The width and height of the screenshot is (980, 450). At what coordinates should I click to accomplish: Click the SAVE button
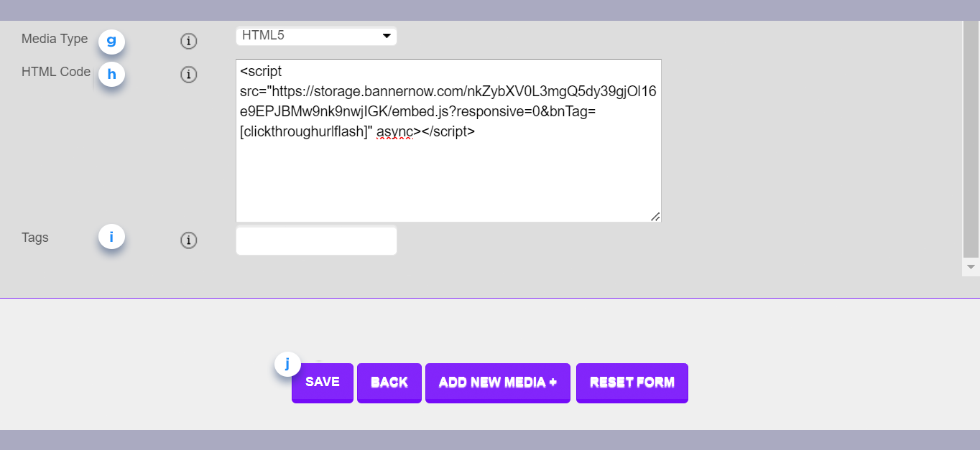click(x=323, y=383)
